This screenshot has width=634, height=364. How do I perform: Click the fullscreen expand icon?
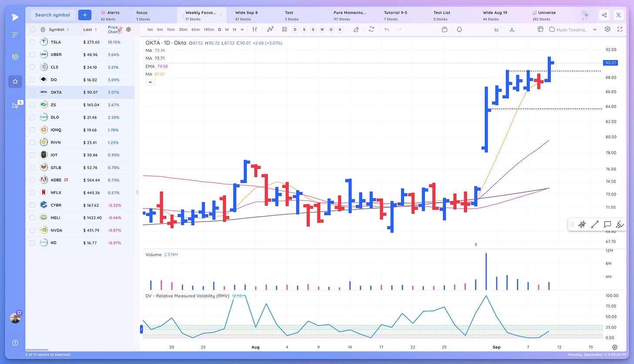point(620,29)
